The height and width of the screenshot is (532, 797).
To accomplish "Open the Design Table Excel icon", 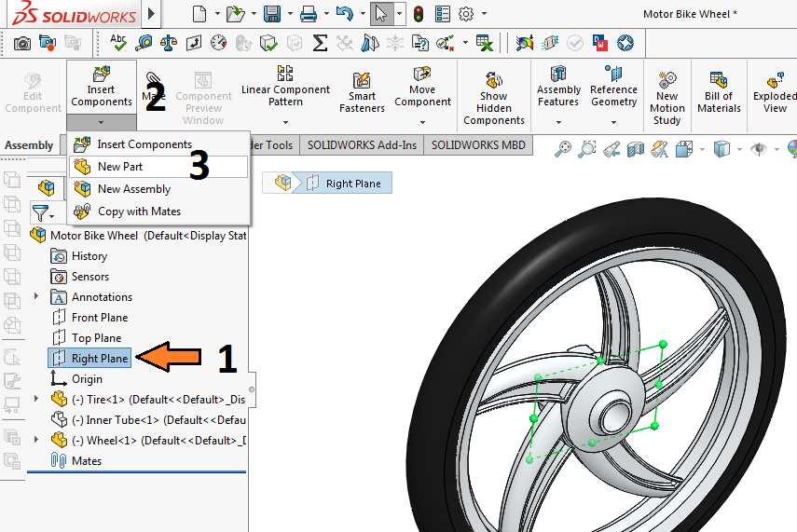I will (x=485, y=43).
